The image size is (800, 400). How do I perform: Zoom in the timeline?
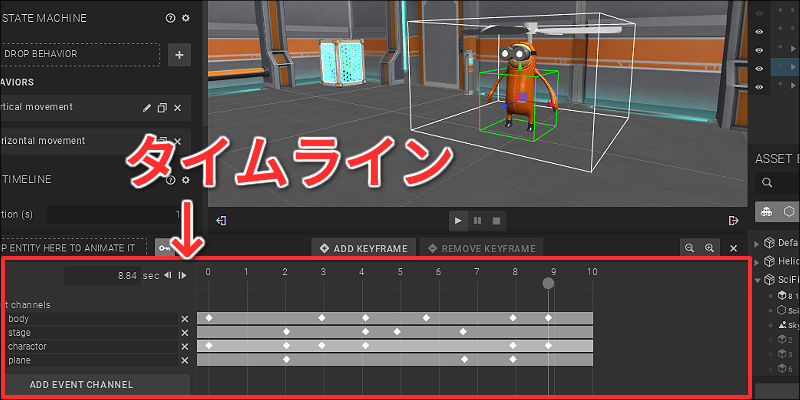click(x=709, y=248)
